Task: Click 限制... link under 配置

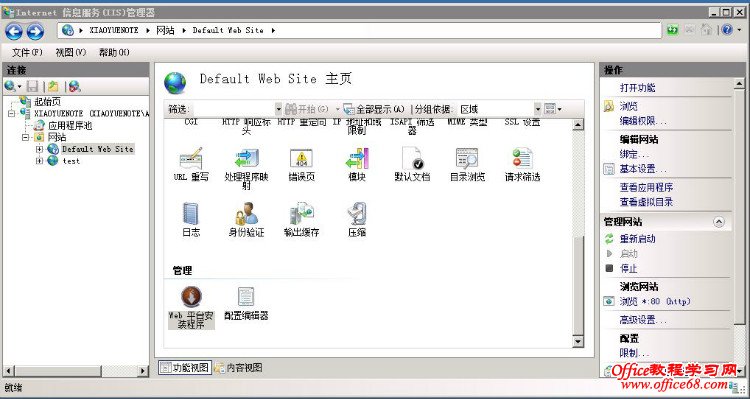Action: [634, 354]
